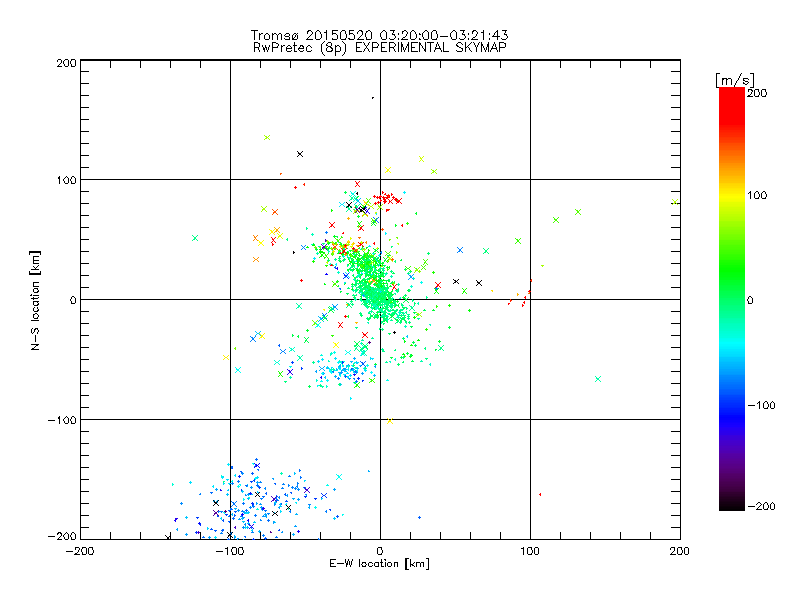Image resolution: width=800 pixels, height=600 pixels.
Task: Select the color bar scale label "-100"
Action: tap(762, 405)
